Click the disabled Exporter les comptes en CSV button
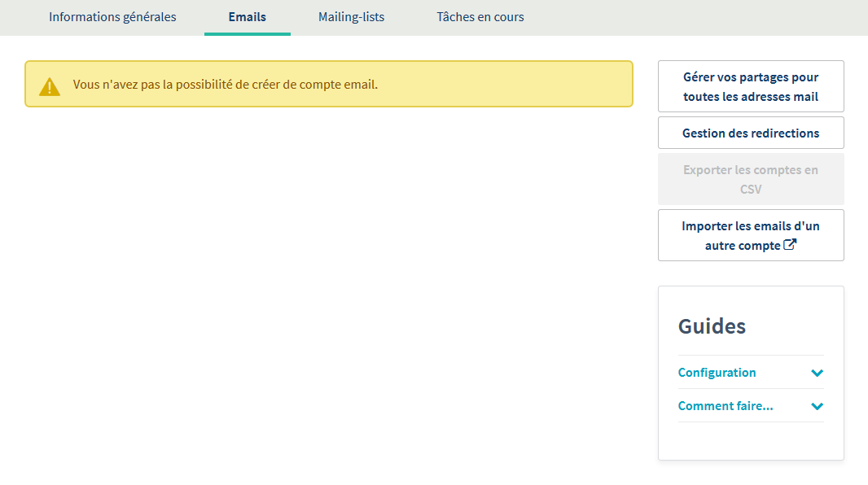This screenshot has height=485, width=868. pos(750,179)
